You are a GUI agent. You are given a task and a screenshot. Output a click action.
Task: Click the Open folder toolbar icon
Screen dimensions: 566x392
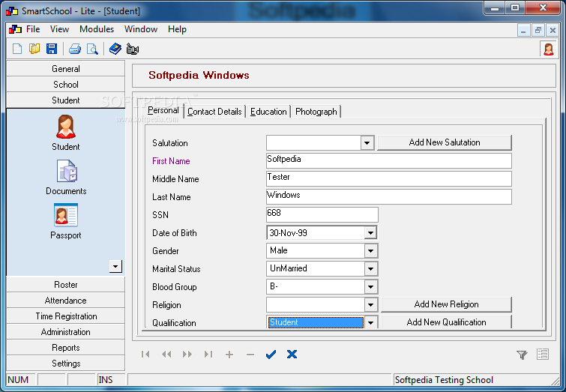(34, 49)
